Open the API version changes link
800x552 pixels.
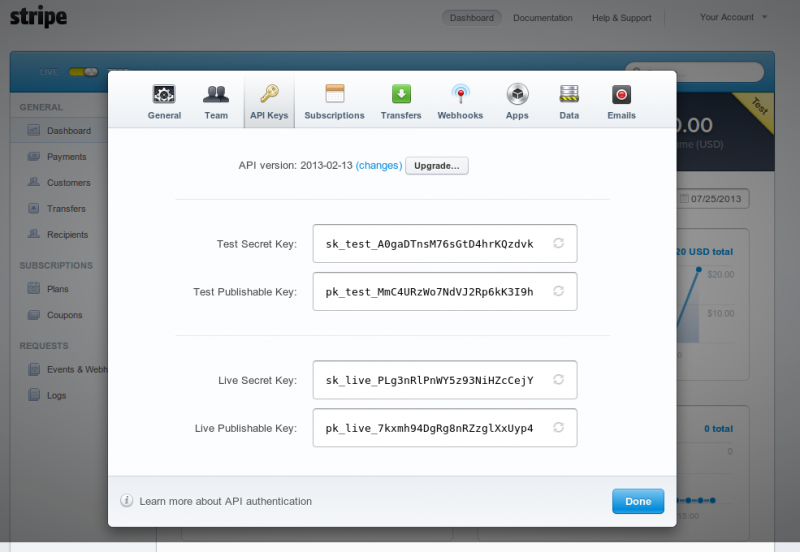coord(379,166)
